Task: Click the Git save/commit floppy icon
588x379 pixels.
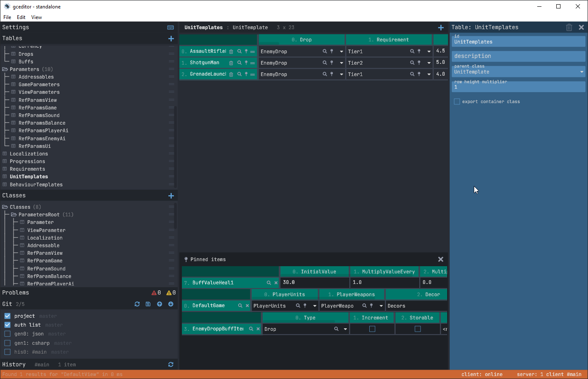Action: tap(148, 304)
